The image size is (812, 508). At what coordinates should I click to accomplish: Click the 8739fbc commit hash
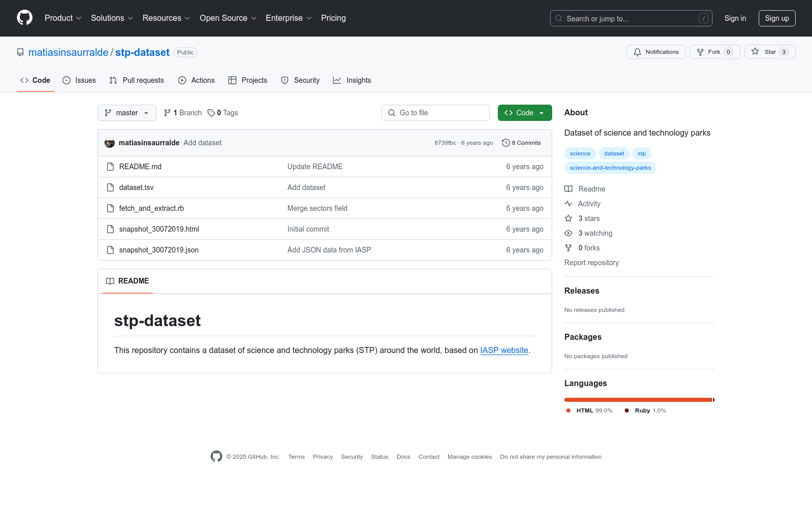click(445, 143)
